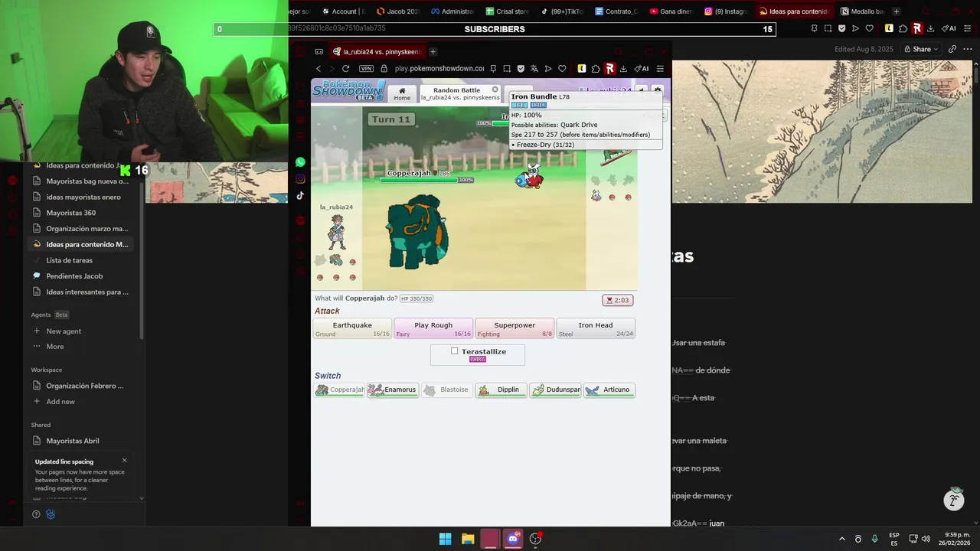
Task: Copy page link icon in Notion
Action: [952, 49]
